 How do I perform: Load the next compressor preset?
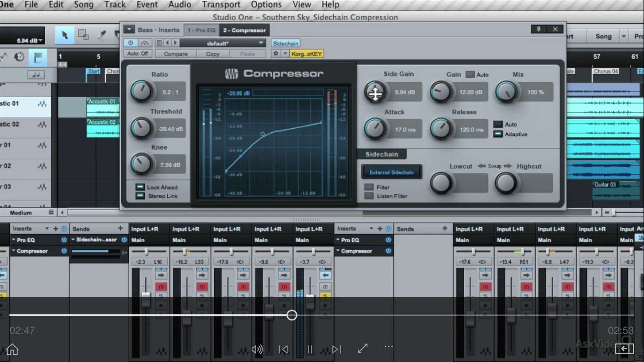pos(175,43)
